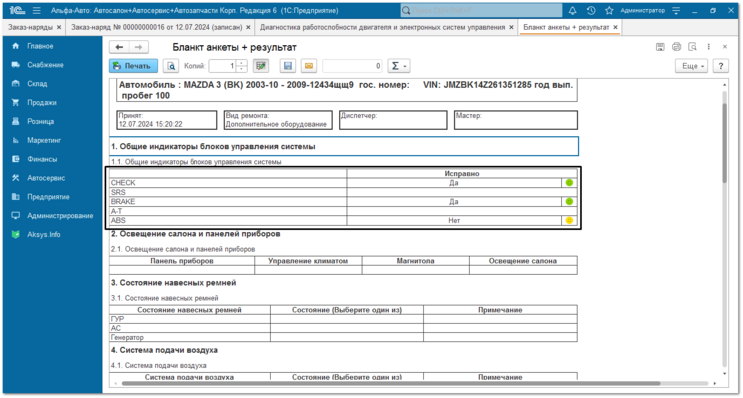
Task: Click the search field in title bar
Action: (x=481, y=10)
